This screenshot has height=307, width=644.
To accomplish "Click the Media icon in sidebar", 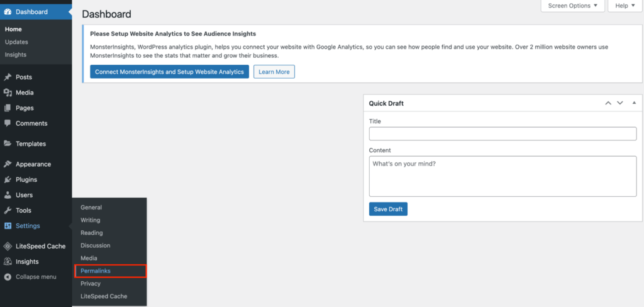I will [x=8, y=92].
